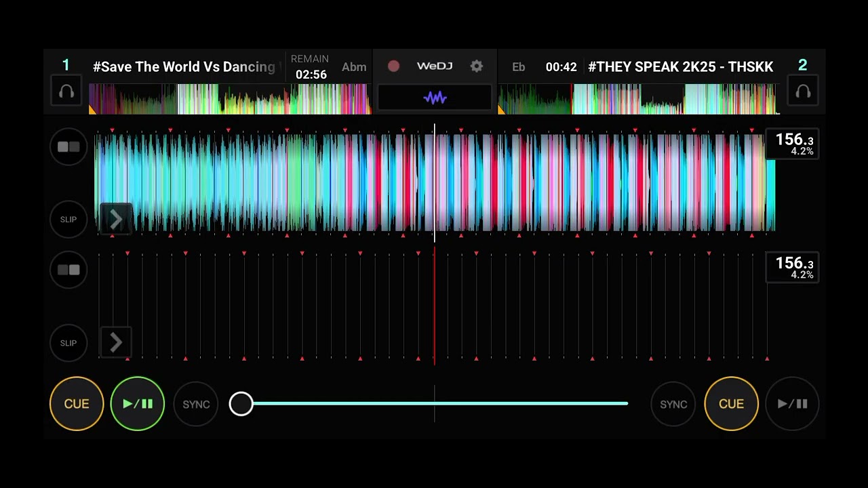Enable SLIP mode on deck 1
This screenshot has height=488, width=868.
click(68, 220)
